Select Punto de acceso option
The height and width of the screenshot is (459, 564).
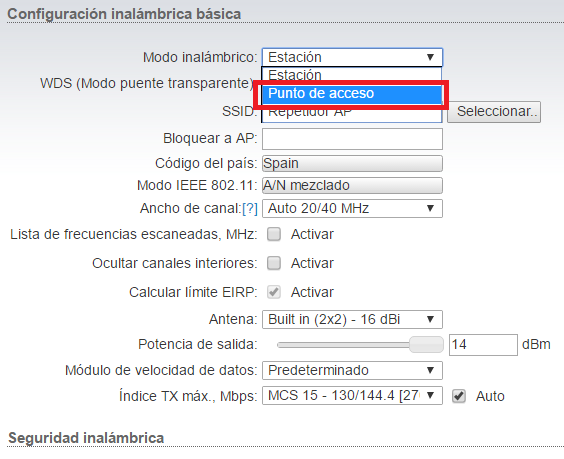(x=352, y=94)
